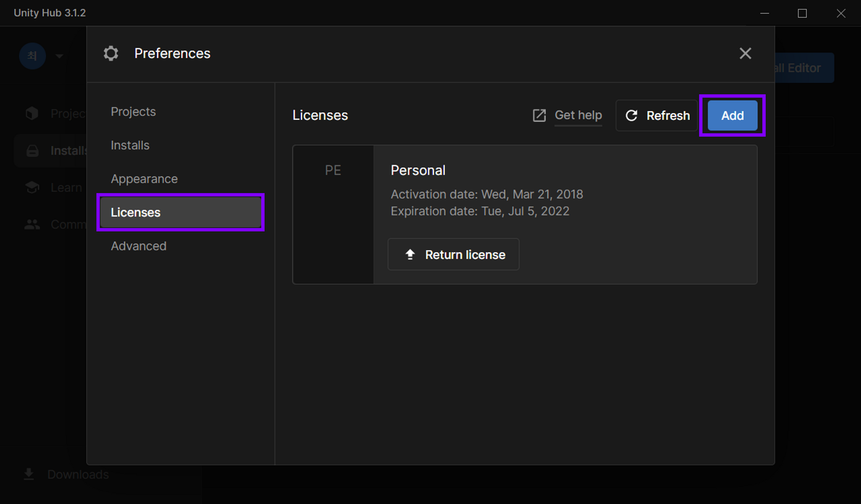Image resolution: width=861 pixels, height=504 pixels.
Task: Minimize the Unity Hub window
Action: pyautogui.click(x=765, y=13)
